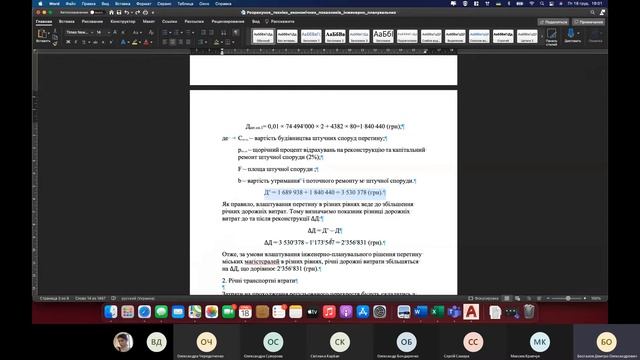Image resolution: width=640 pixels, height=360 pixels.
Task: Open Microsoft Teams from the Dock
Action: click(454, 312)
